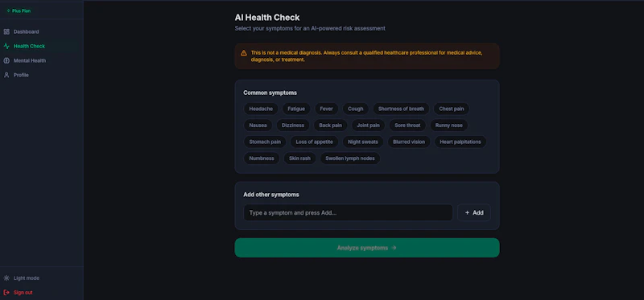The width and height of the screenshot is (644, 300).
Task: Select the Fever symptom
Action: tap(327, 109)
